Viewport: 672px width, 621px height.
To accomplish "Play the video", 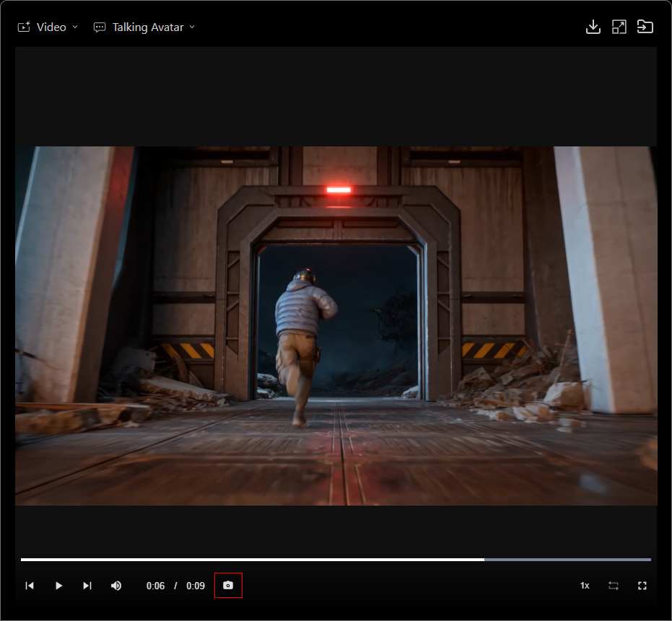I will pyautogui.click(x=58, y=586).
